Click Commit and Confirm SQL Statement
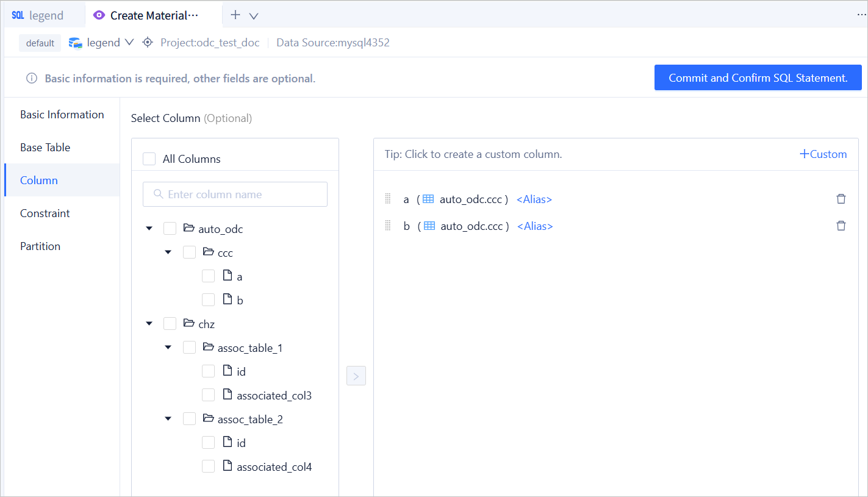This screenshot has height=497, width=868. coord(758,78)
